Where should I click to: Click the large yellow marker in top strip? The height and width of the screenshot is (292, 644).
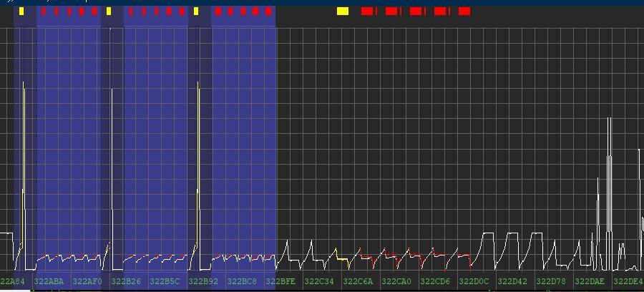(343, 11)
